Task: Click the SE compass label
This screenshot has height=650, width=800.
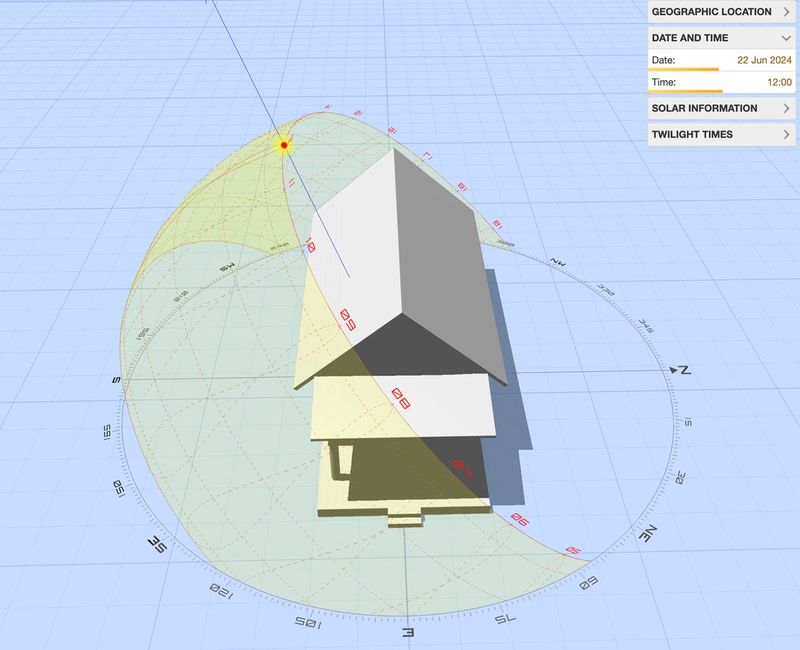Action: point(158,544)
